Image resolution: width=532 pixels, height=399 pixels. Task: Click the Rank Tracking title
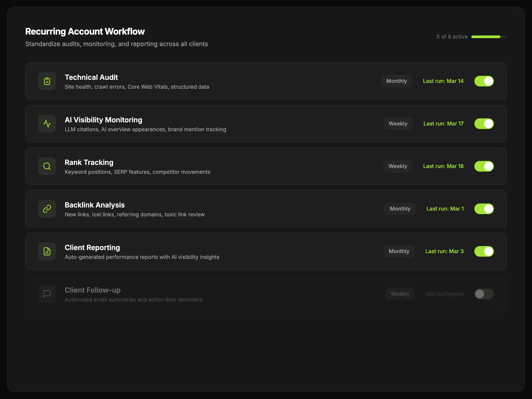click(x=89, y=162)
